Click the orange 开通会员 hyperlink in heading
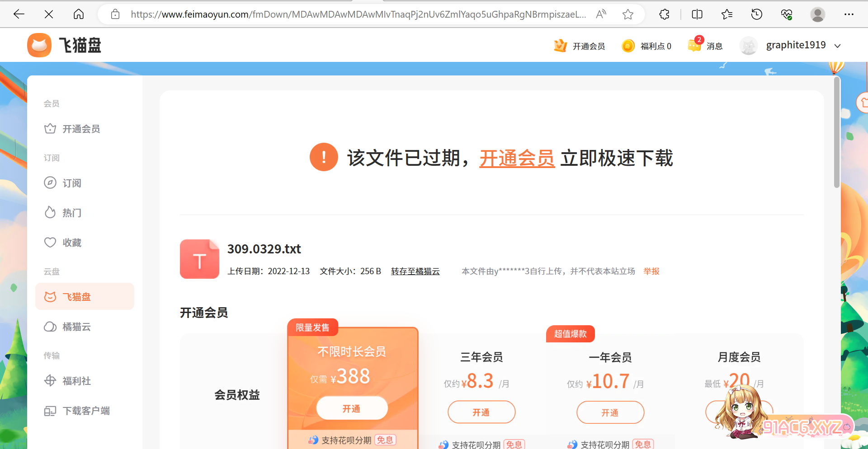868x449 pixels. [517, 159]
